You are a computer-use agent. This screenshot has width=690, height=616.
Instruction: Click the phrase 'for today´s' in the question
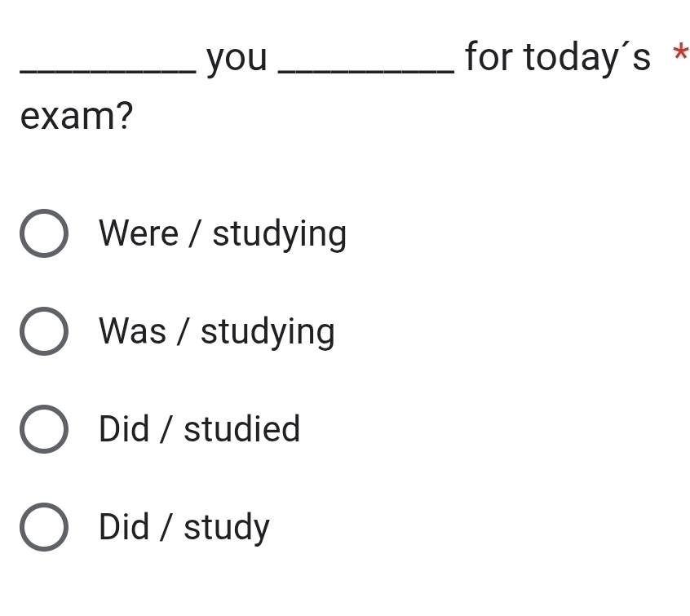(x=558, y=58)
